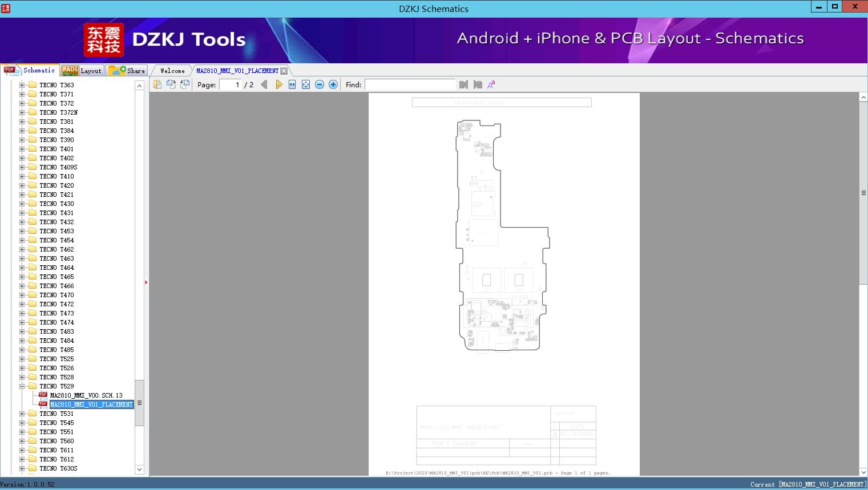
Task: Click the document view scroll up arrow
Action: (863, 98)
